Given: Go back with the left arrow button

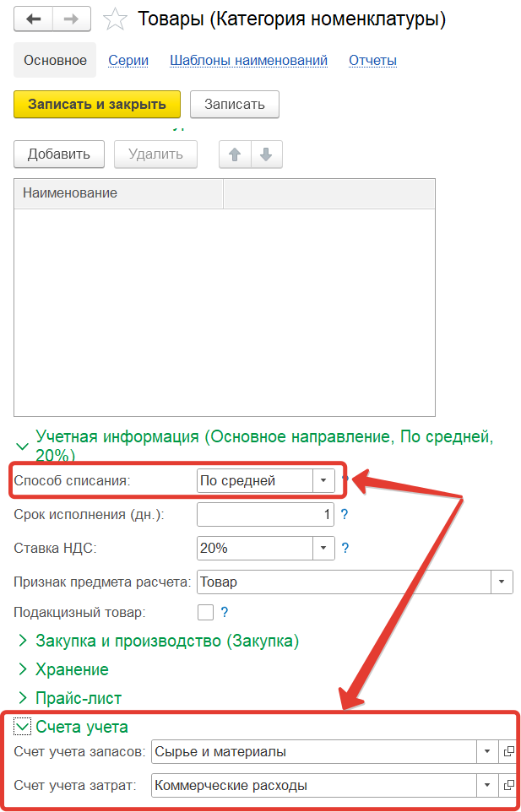Looking at the screenshot, I should coord(34,19).
